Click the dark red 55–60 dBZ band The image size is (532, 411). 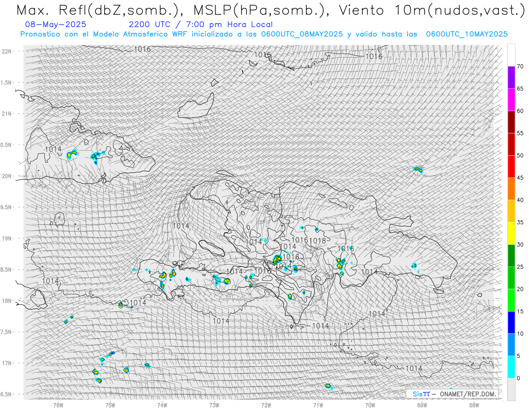click(511, 122)
